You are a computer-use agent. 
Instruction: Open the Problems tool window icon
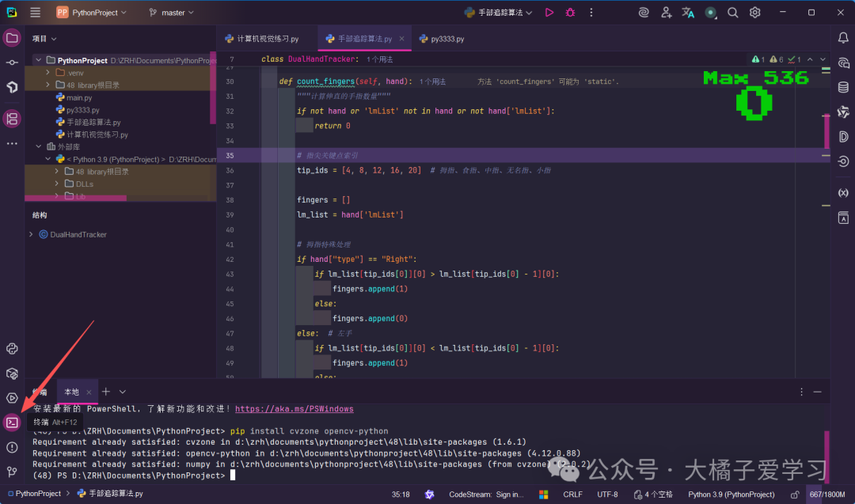pyautogui.click(x=12, y=447)
